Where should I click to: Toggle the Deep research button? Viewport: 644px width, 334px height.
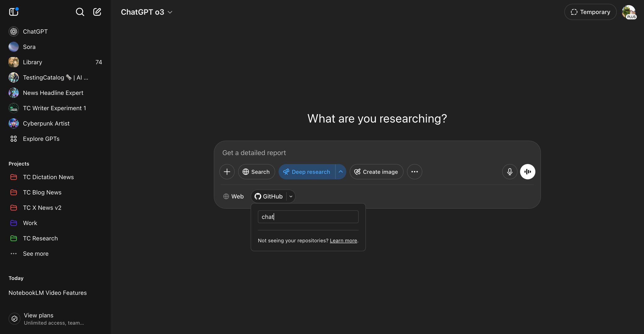pos(307,172)
